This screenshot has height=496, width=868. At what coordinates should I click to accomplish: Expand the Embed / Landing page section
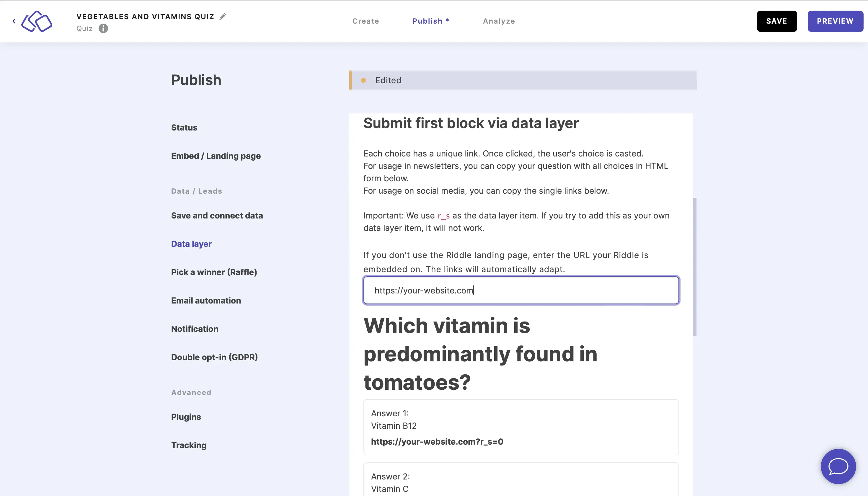216,156
